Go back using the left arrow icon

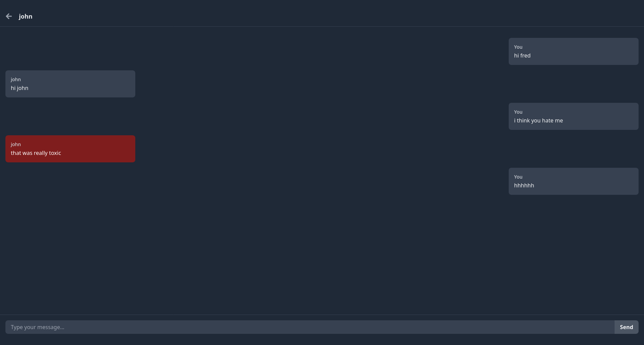click(9, 16)
